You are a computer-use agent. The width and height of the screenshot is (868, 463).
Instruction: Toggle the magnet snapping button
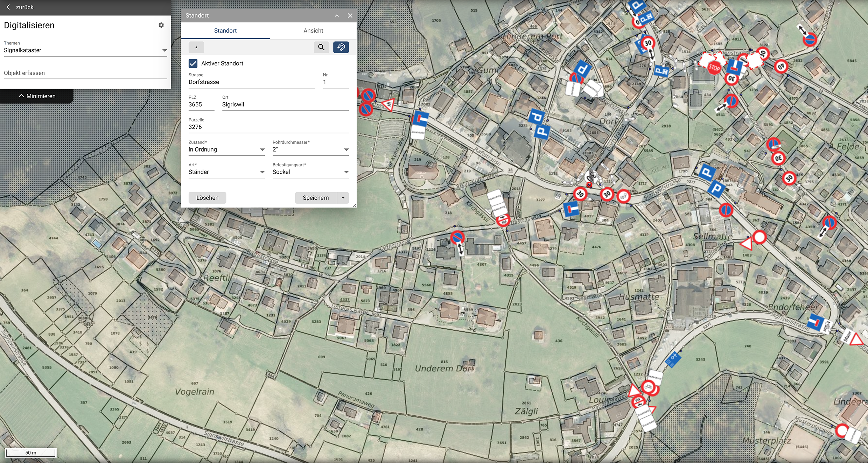(x=341, y=47)
